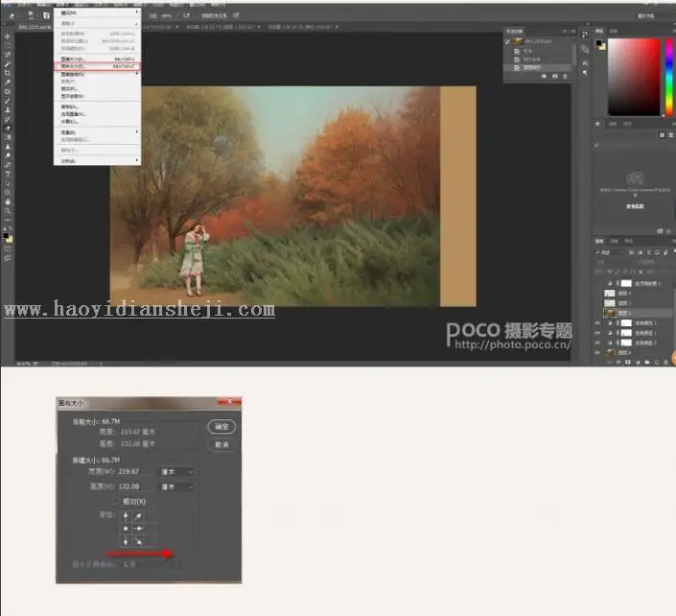Click the up-right diagonal anchor arrow
Screen dimensions: 676x616
(x=138, y=515)
